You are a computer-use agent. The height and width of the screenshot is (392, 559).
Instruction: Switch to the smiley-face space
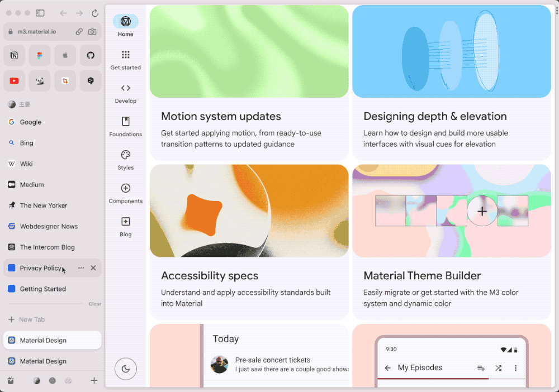[x=68, y=381]
